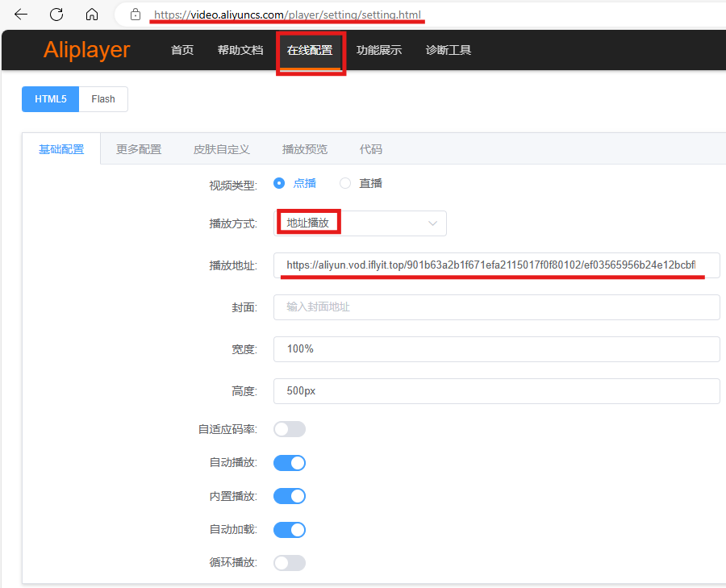Enable the 循环播放 switch

(x=290, y=563)
